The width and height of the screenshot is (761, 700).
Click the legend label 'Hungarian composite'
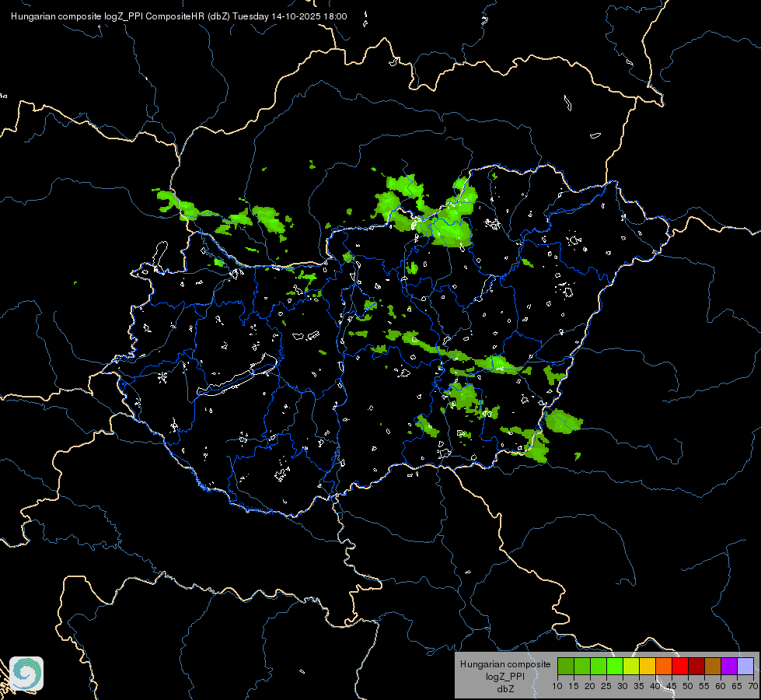(x=505, y=664)
